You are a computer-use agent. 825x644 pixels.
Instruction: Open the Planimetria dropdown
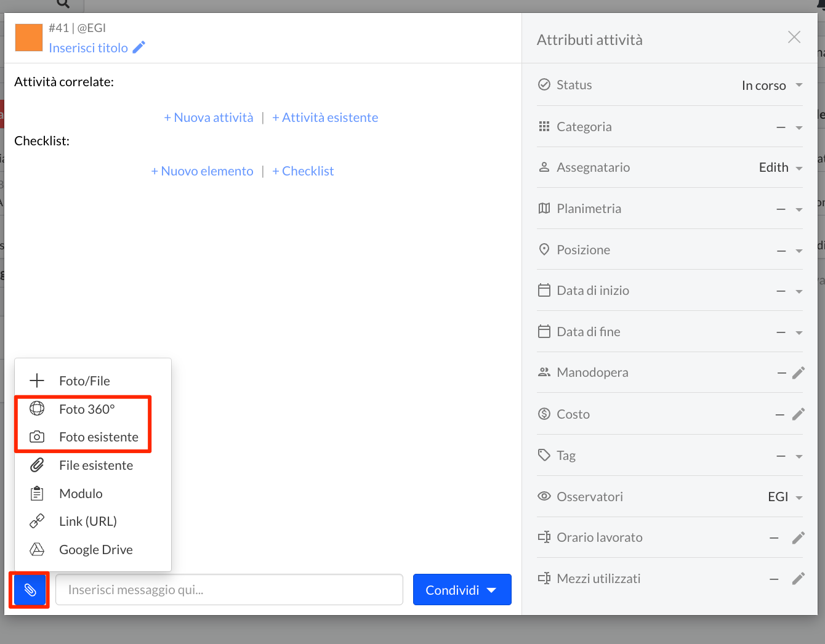pyautogui.click(x=789, y=209)
